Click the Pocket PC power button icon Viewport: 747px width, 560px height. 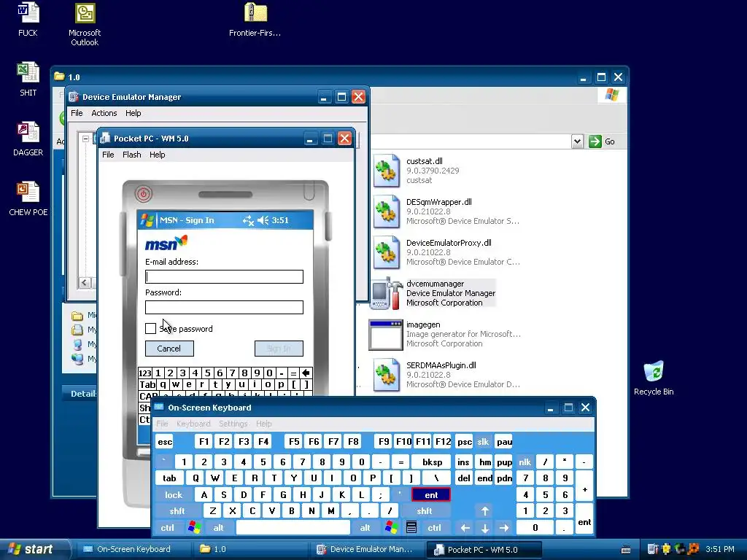pos(144,193)
